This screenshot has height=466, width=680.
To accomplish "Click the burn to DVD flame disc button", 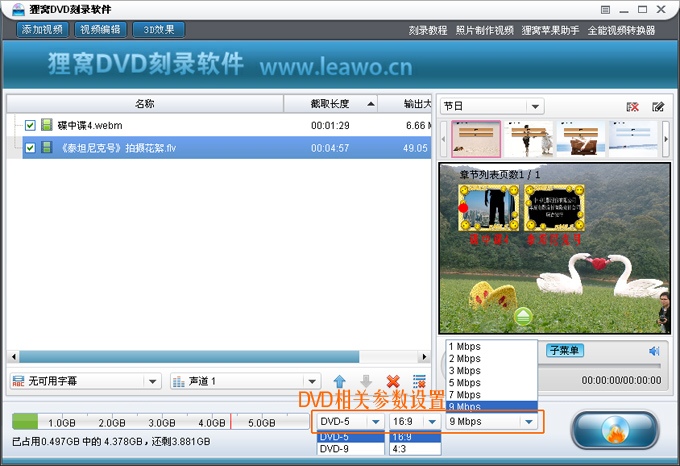I will tap(615, 430).
